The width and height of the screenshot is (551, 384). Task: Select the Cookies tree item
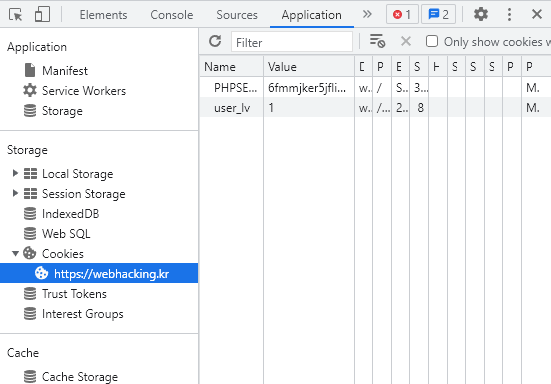[63, 254]
